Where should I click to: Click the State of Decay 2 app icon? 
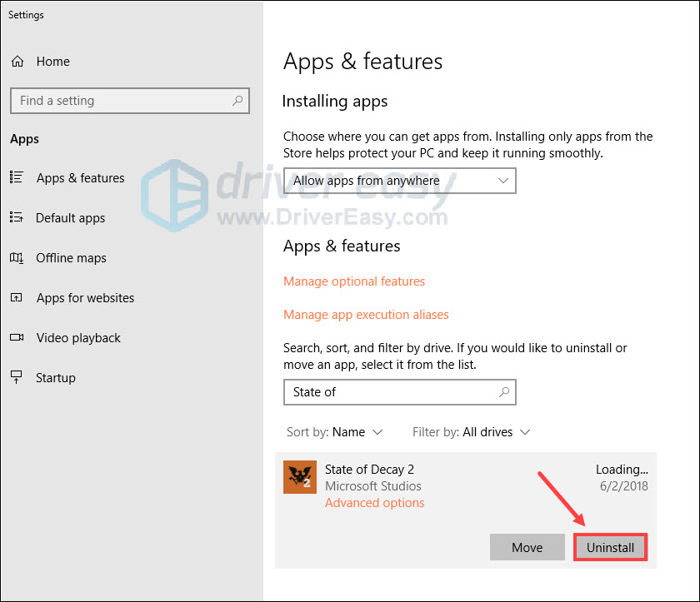click(299, 477)
